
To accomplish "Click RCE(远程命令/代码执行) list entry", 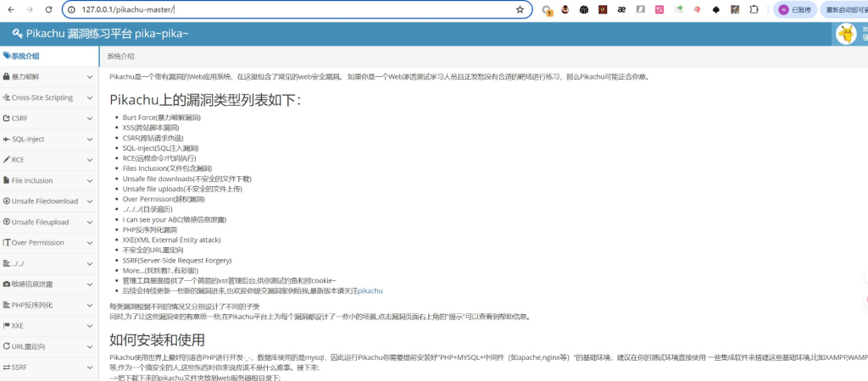I will point(159,158).
